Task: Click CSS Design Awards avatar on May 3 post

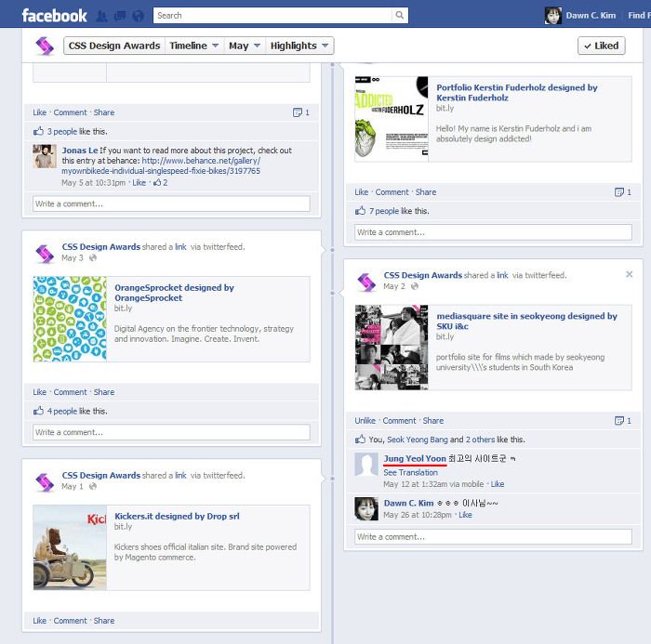Action: point(45,254)
